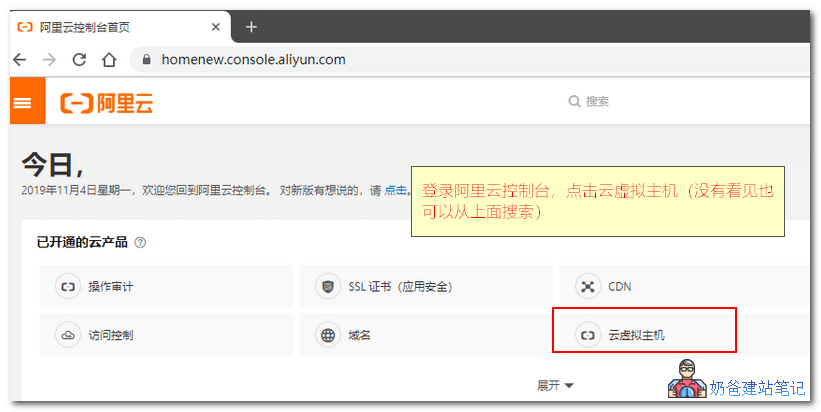The image size is (821, 412).
Task: Click the padlock site info icon
Action: (x=147, y=59)
